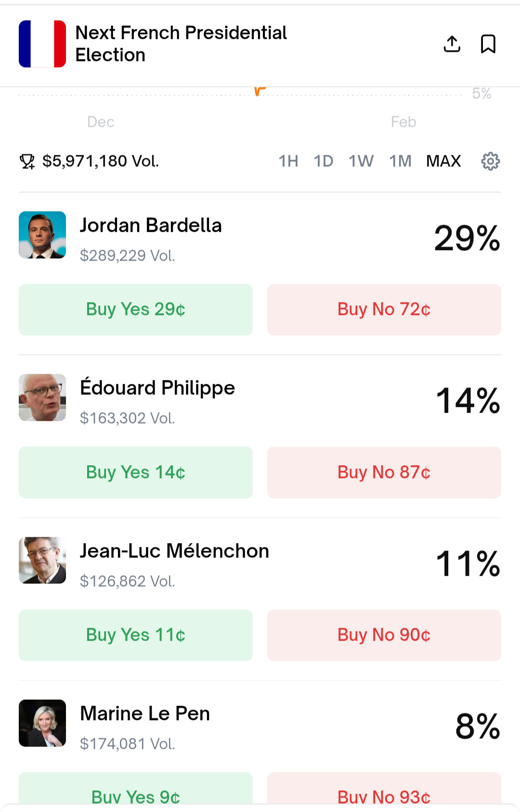Buy Yes on Philippe at 14¢
Viewport: 520px width, 812px height.
(x=135, y=472)
